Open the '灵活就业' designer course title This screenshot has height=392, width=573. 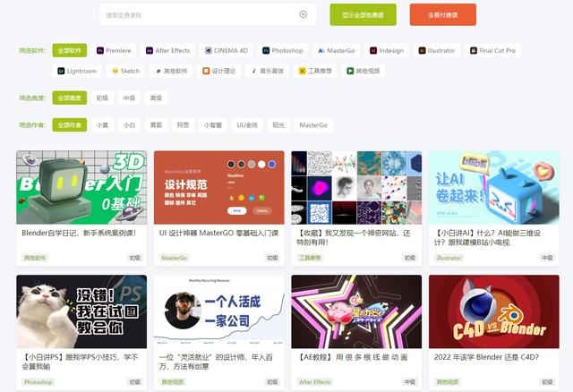216,362
